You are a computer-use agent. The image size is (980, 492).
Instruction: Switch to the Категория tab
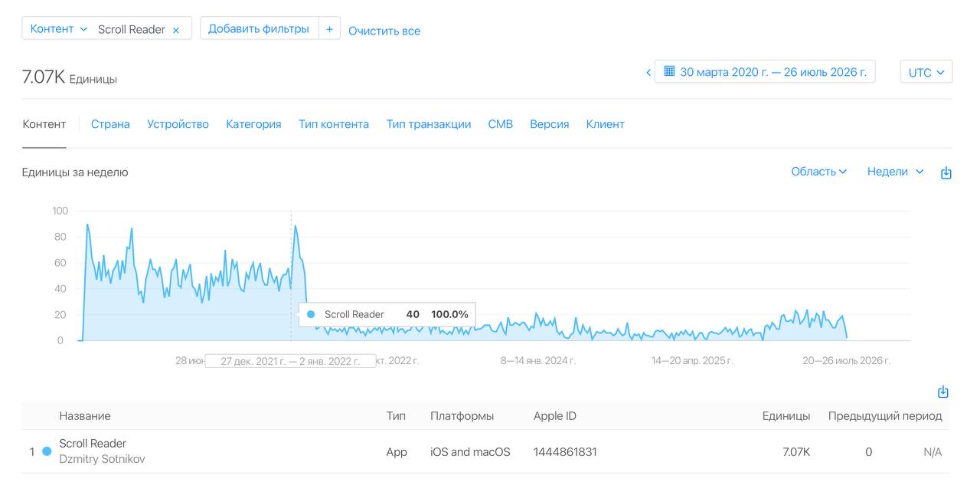pyautogui.click(x=253, y=123)
